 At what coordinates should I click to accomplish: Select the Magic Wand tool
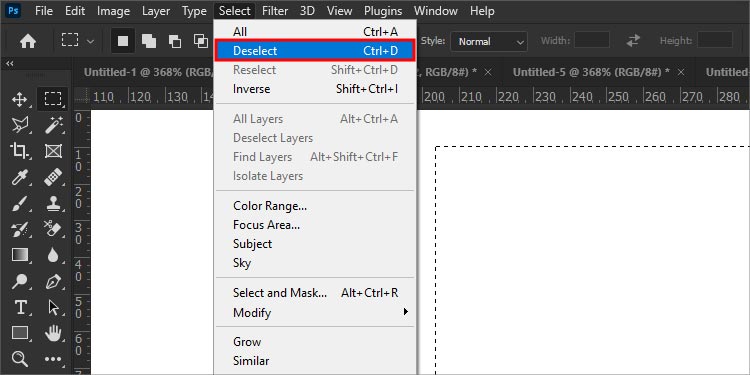53,126
